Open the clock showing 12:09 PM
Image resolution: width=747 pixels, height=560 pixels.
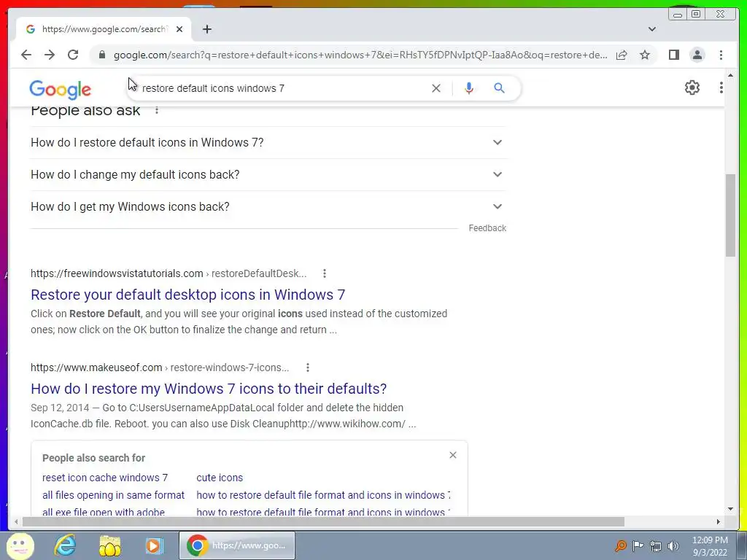tap(710, 546)
